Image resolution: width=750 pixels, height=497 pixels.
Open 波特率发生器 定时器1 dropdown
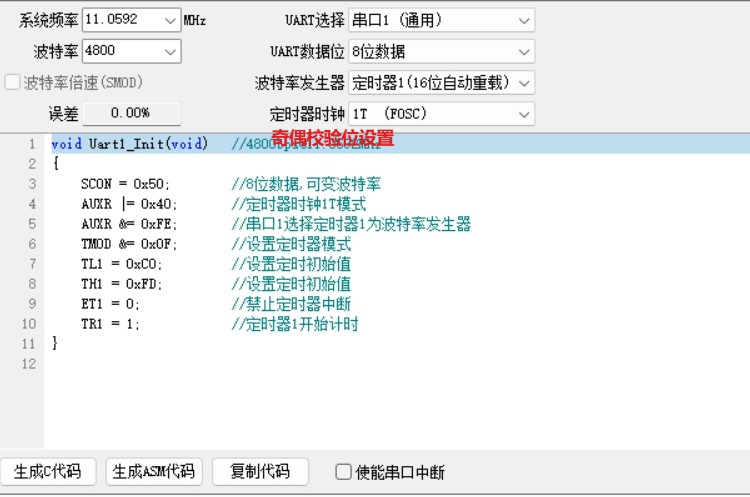pos(441,83)
